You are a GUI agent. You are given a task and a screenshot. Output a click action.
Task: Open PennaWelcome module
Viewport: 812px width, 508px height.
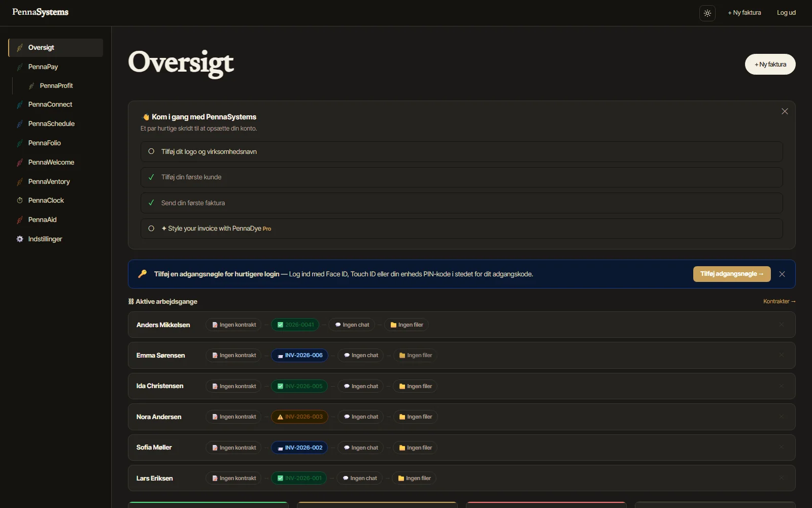pyautogui.click(x=56, y=163)
